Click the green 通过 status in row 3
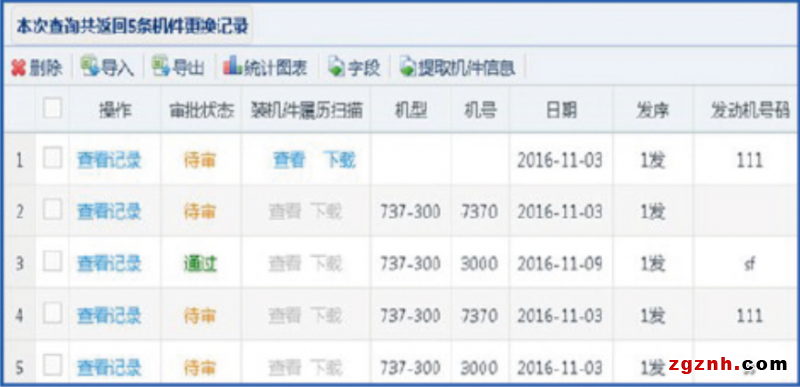The width and height of the screenshot is (800, 387). (x=200, y=264)
